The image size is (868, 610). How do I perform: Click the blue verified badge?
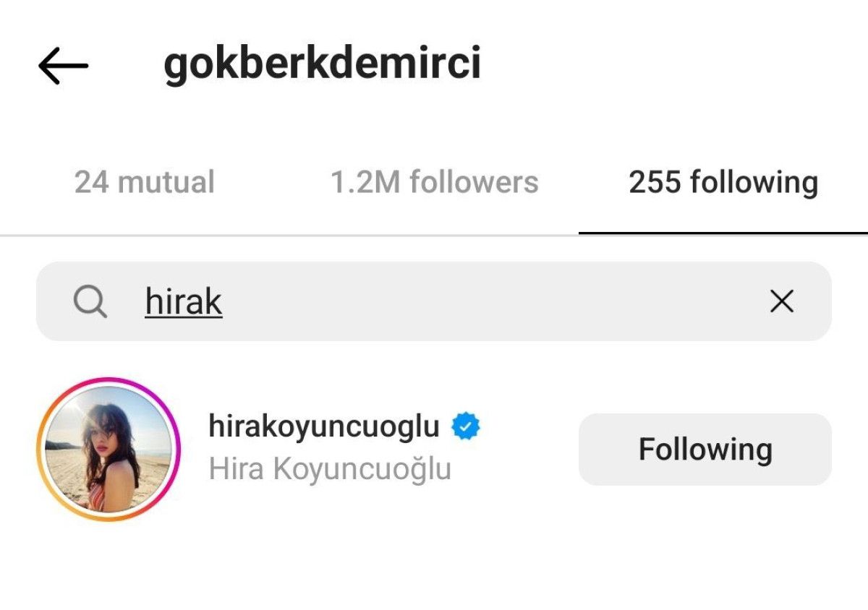coord(466,426)
